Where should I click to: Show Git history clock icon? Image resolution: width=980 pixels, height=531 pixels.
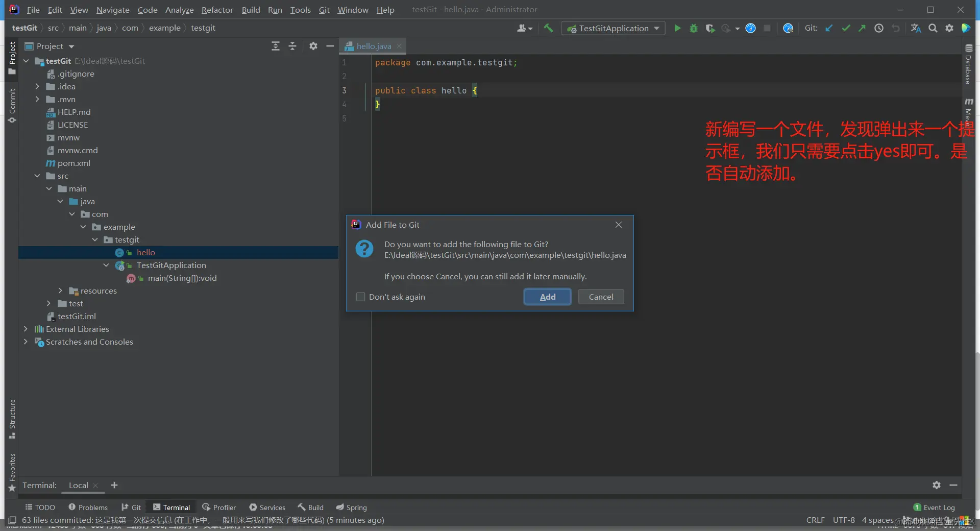(x=879, y=29)
